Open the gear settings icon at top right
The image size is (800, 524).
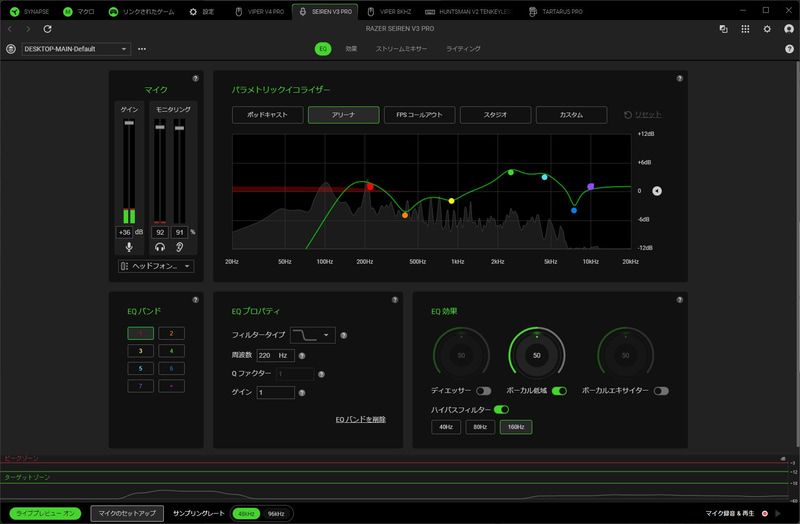pos(767,29)
